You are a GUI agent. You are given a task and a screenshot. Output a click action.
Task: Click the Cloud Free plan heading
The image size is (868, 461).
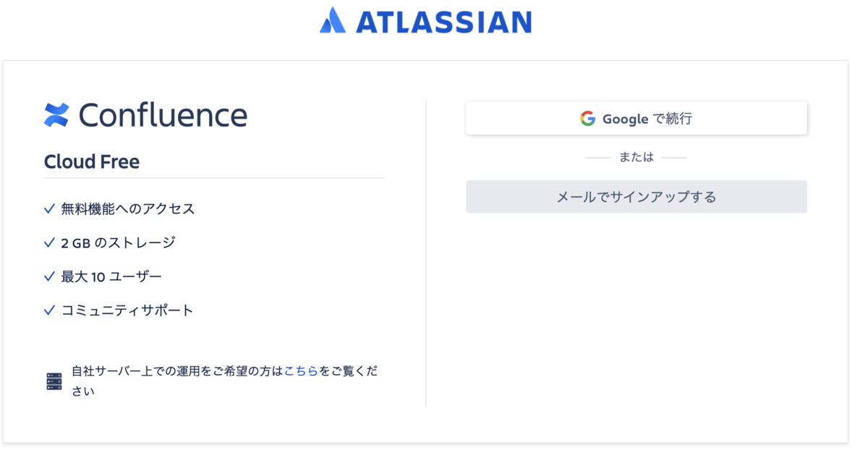point(92,161)
